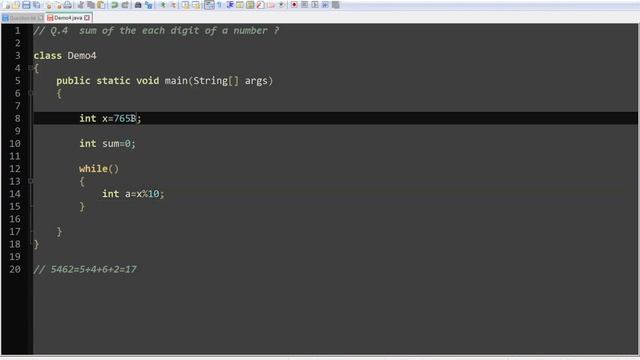Collapse the class block fold marker on line 4
The height and width of the screenshot is (360, 640).
pos(31,68)
